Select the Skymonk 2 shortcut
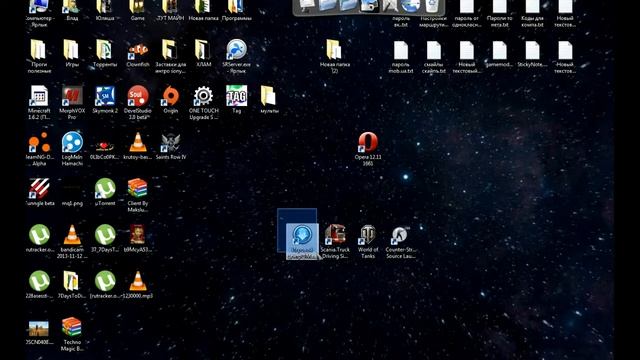 coord(105,96)
